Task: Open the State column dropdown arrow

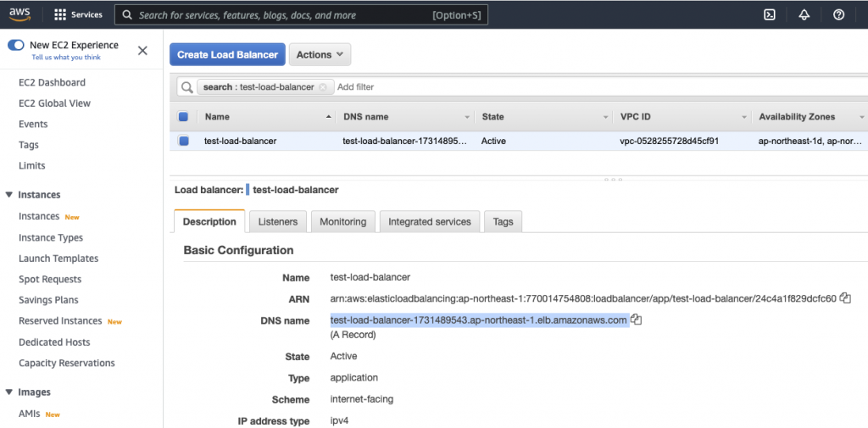Action: point(605,117)
